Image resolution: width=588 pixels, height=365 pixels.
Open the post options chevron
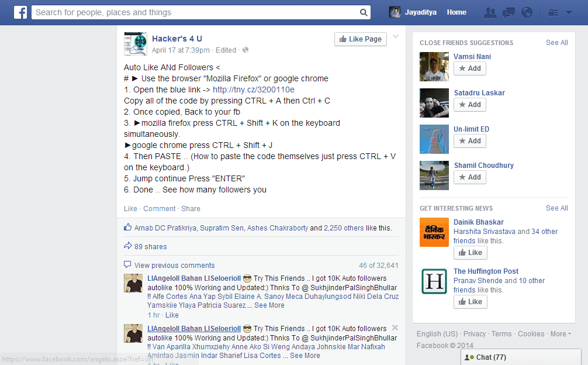[396, 36]
